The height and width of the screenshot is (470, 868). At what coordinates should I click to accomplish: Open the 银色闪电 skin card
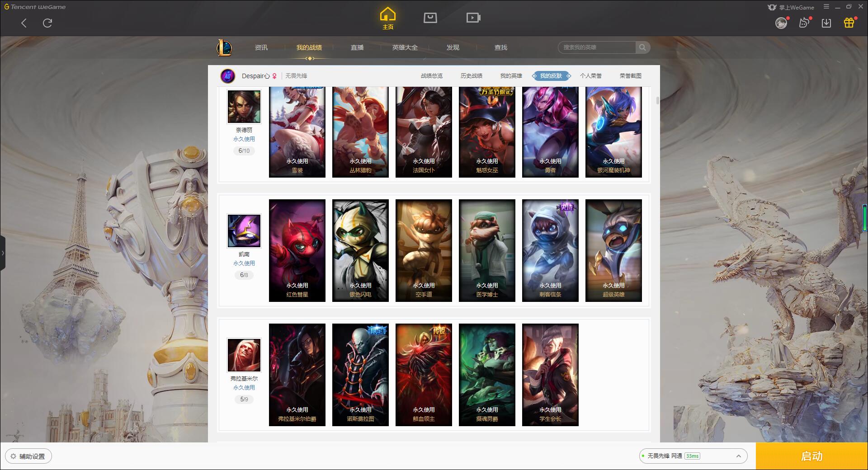360,250
